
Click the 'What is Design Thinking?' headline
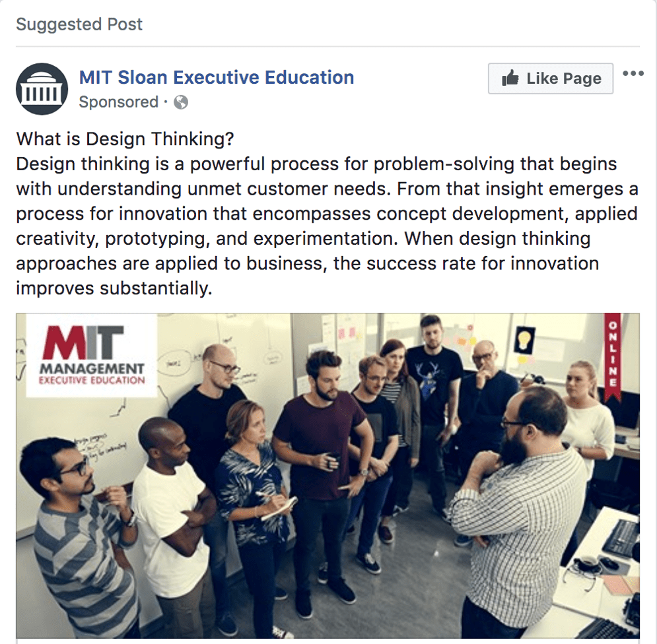125,139
